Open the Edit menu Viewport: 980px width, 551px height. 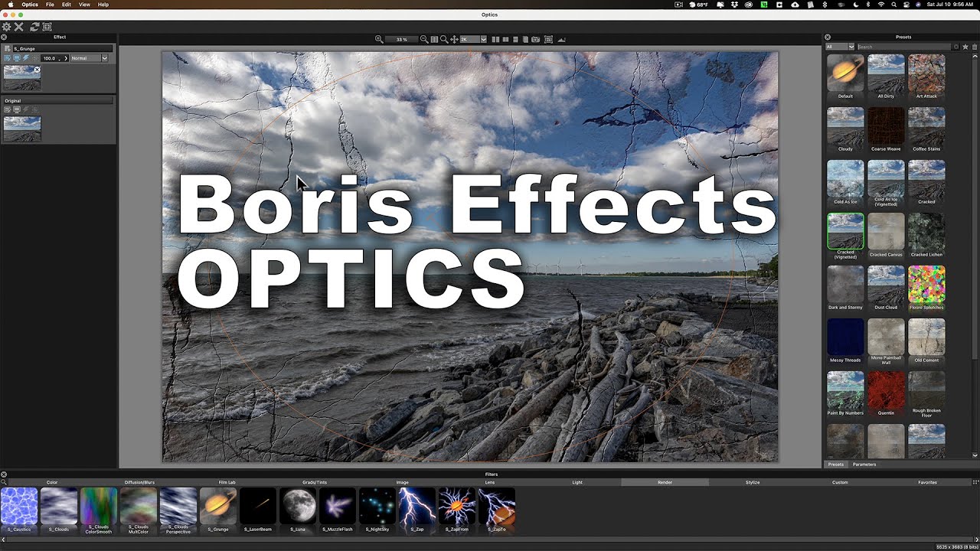(x=67, y=5)
